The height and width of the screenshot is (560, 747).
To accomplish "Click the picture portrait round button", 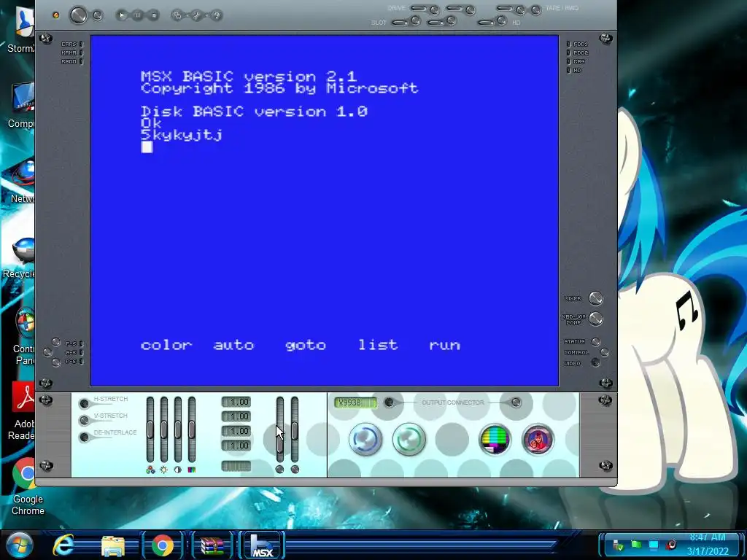I will 538,439.
